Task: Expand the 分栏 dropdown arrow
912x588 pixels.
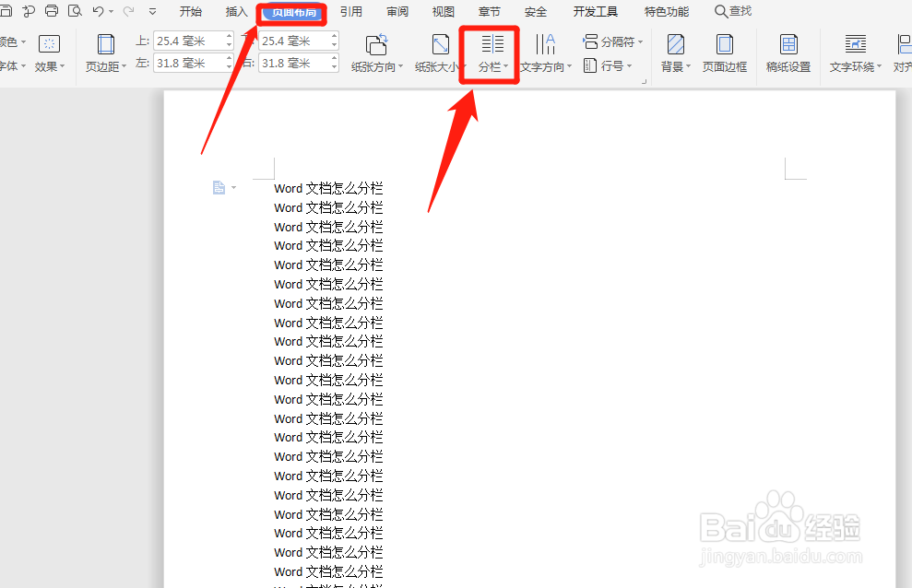Action: 506,66
